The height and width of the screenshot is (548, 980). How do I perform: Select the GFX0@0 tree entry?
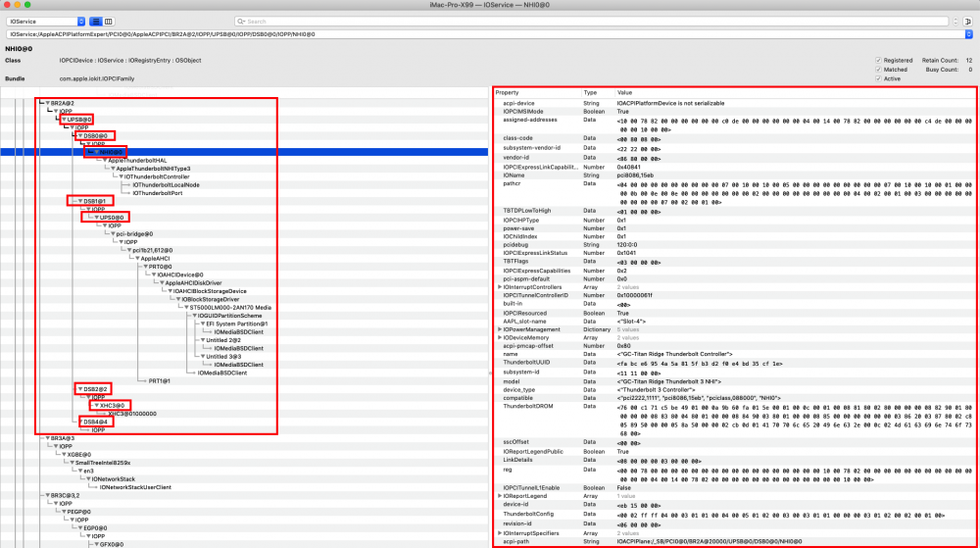(x=112, y=545)
